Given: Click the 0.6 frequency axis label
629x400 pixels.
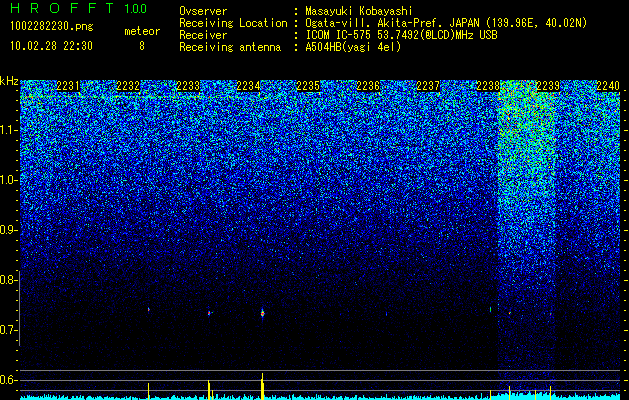Looking at the screenshot, I should [9, 380].
